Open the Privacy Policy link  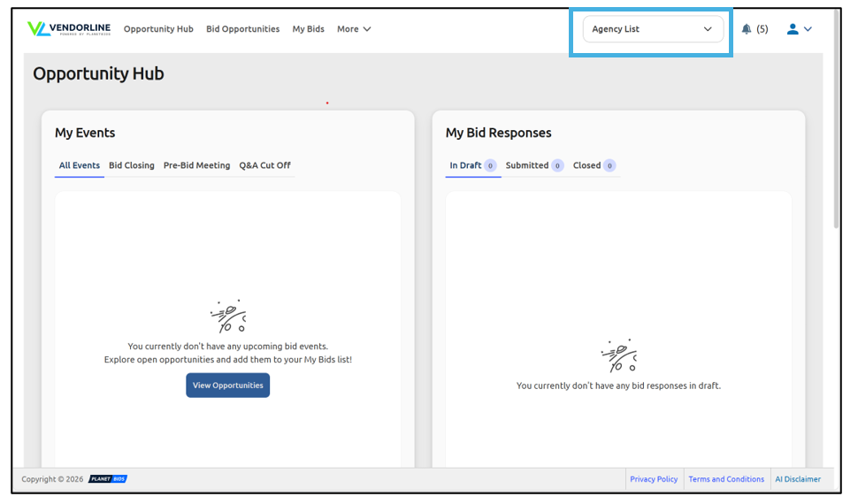coord(654,479)
